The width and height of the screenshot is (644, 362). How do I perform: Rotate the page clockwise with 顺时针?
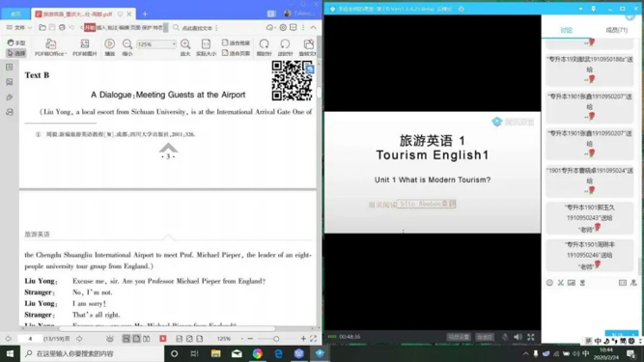(265, 47)
